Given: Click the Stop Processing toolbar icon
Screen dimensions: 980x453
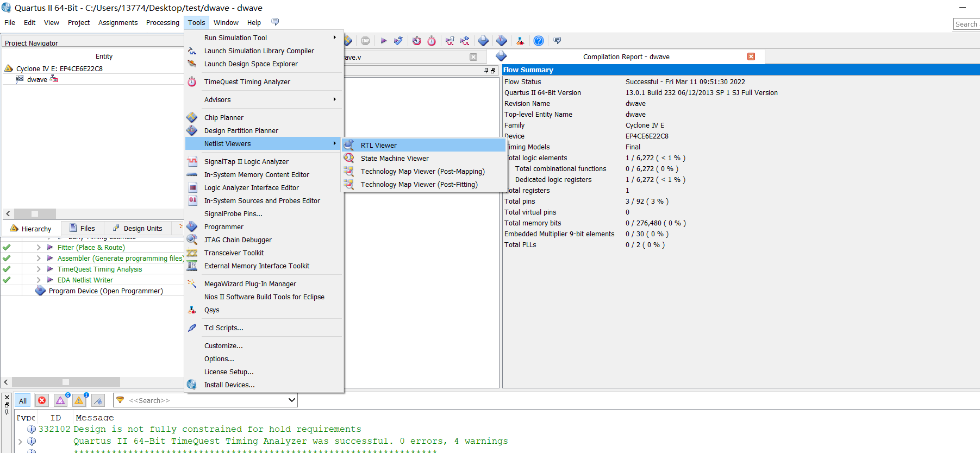Looking at the screenshot, I should pos(365,41).
